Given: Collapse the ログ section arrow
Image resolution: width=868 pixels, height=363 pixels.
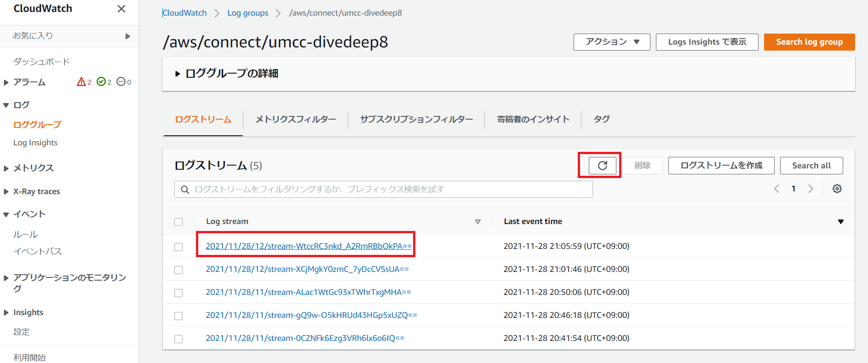Looking at the screenshot, I should (x=6, y=105).
